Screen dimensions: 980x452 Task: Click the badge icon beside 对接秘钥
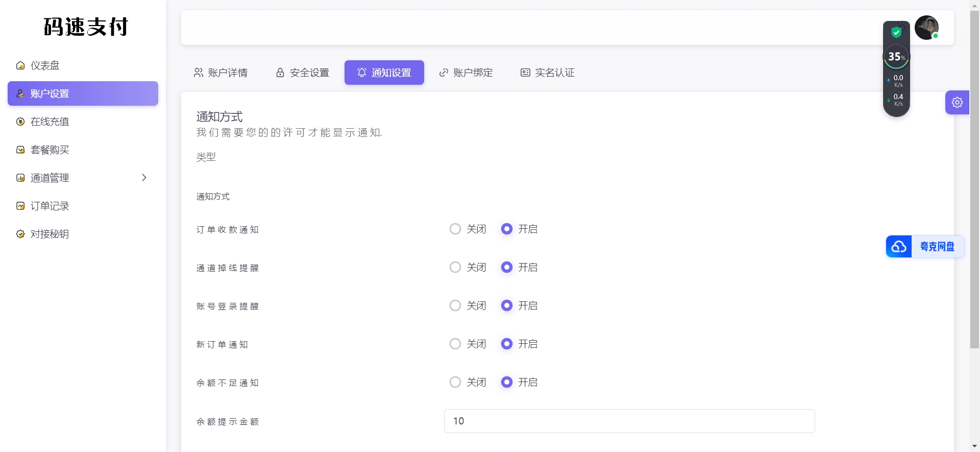coord(20,234)
